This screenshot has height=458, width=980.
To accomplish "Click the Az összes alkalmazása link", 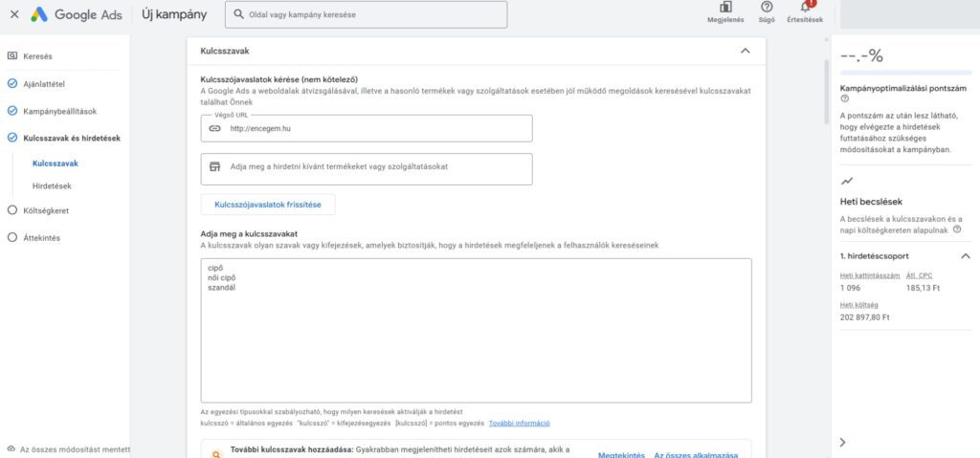I will [x=696, y=455].
